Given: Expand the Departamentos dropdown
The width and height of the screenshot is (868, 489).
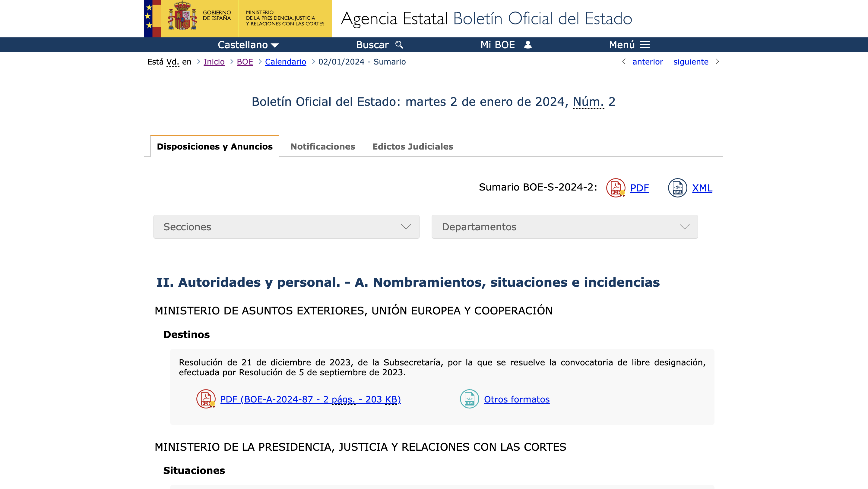Looking at the screenshot, I should pyautogui.click(x=564, y=227).
